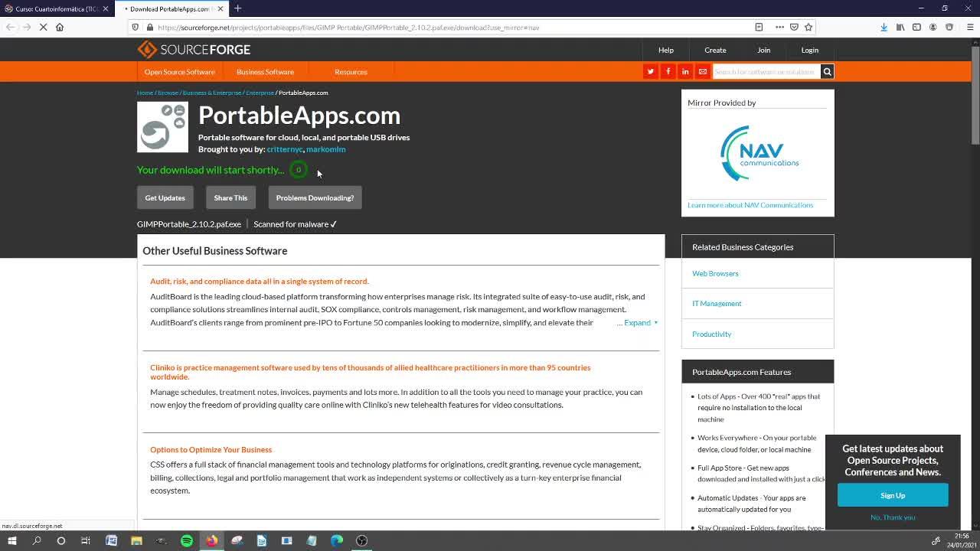The height and width of the screenshot is (551, 980).
Task: Open the Create link in header
Action: point(715,50)
